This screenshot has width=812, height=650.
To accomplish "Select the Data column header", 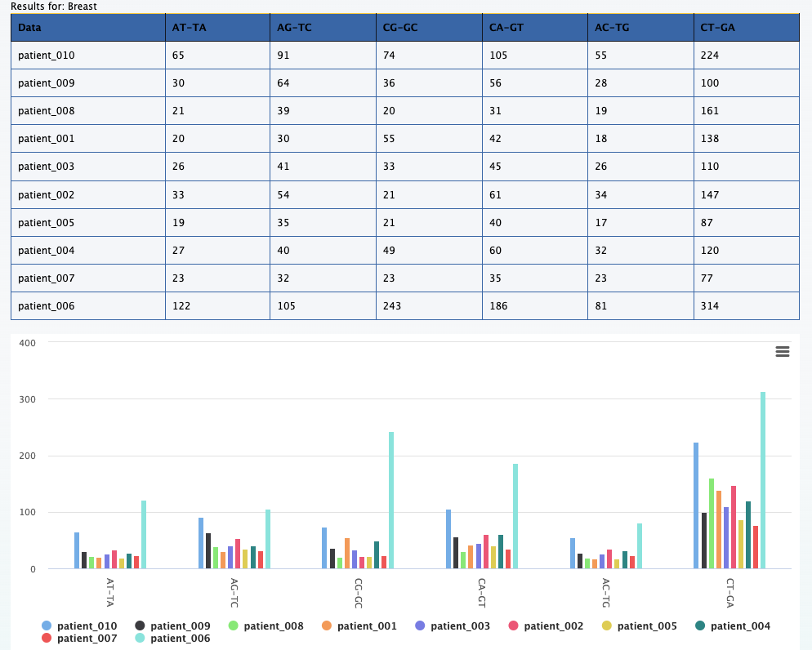I will coord(87,28).
